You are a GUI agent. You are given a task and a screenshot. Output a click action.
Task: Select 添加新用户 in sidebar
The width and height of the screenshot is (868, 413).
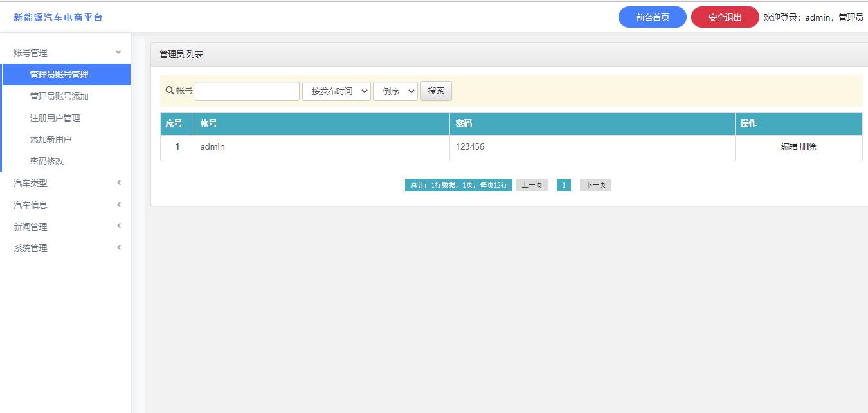click(50, 139)
